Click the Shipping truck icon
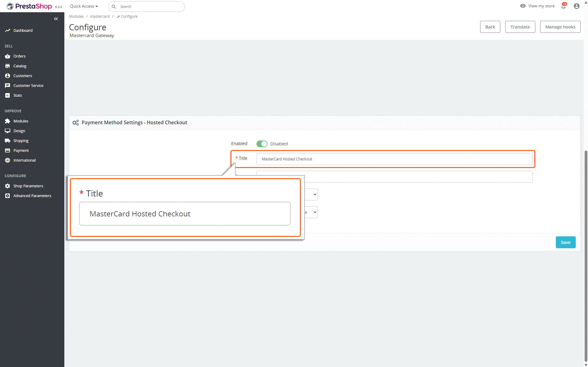 point(8,141)
